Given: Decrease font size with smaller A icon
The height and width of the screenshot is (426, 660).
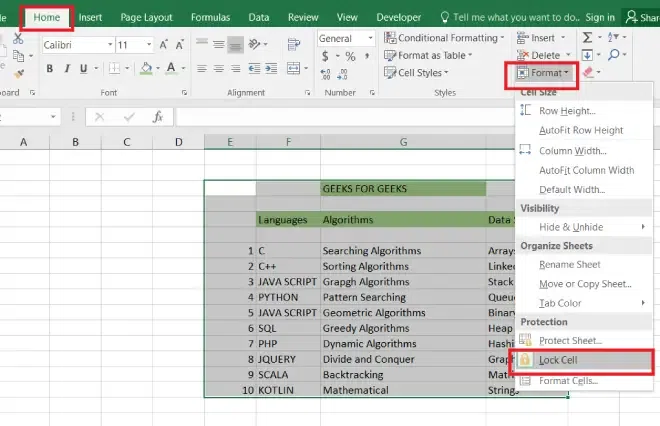Looking at the screenshot, I should tap(180, 45).
